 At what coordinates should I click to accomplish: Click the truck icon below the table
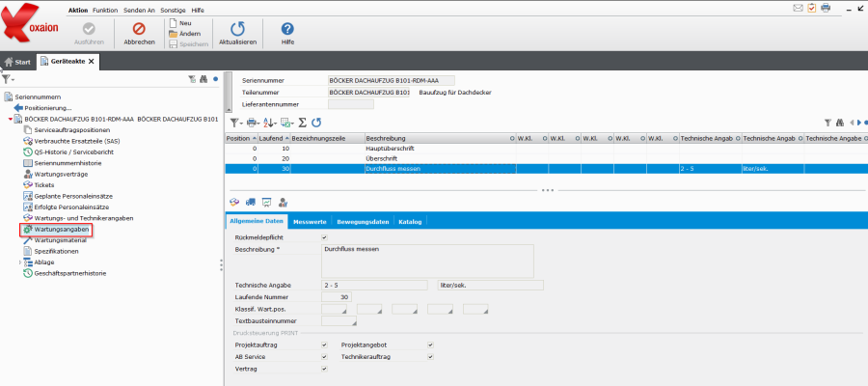point(251,202)
